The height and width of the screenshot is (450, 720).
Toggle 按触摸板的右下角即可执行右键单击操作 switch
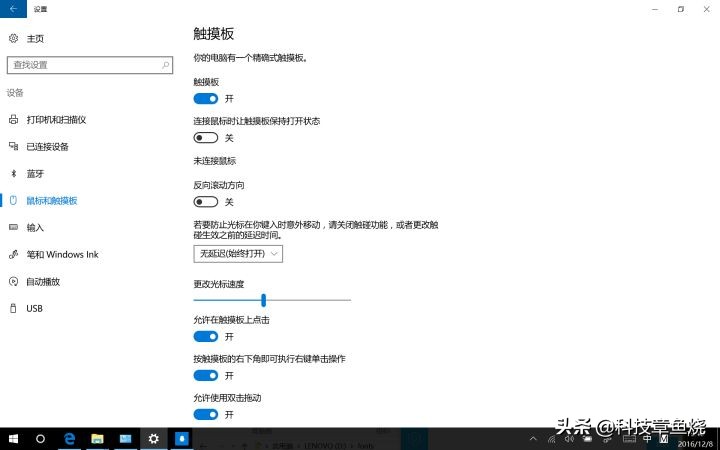tap(205, 376)
